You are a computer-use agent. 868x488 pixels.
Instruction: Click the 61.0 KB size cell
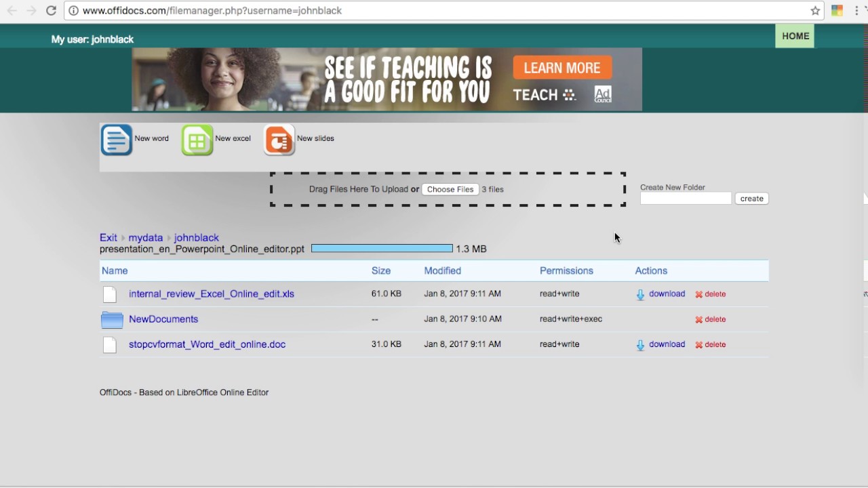(387, 294)
